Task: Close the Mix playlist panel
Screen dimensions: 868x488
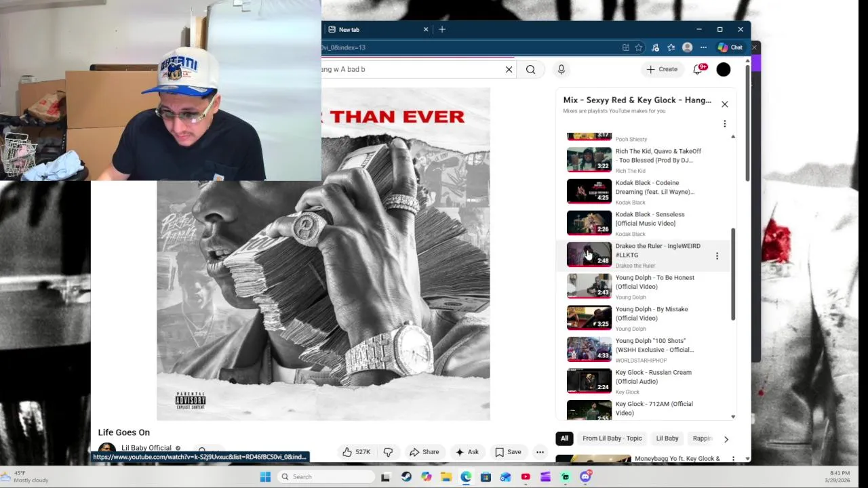Action: click(x=724, y=104)
